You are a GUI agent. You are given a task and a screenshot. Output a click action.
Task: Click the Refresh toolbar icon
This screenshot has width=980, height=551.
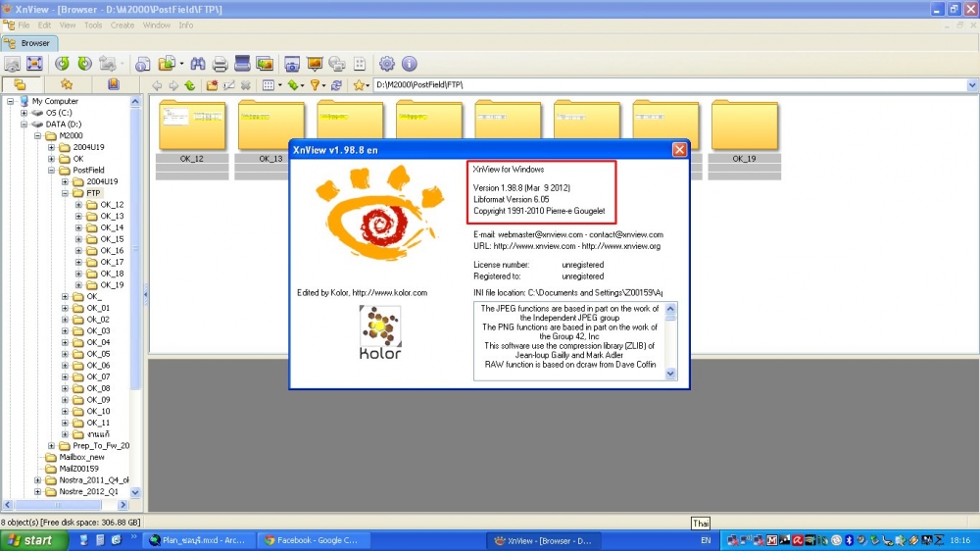(336, 85)
